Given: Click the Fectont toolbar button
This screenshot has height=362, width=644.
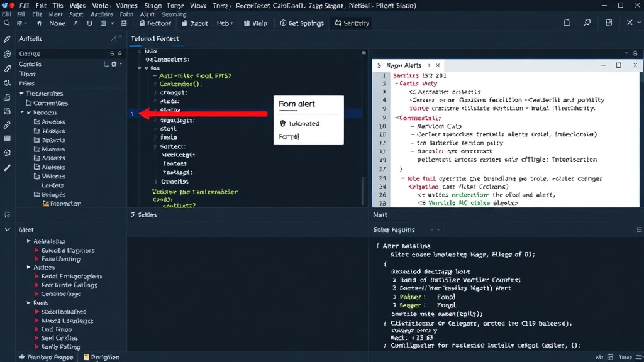Looking at the screenshot, I should [x=155, y=23].
